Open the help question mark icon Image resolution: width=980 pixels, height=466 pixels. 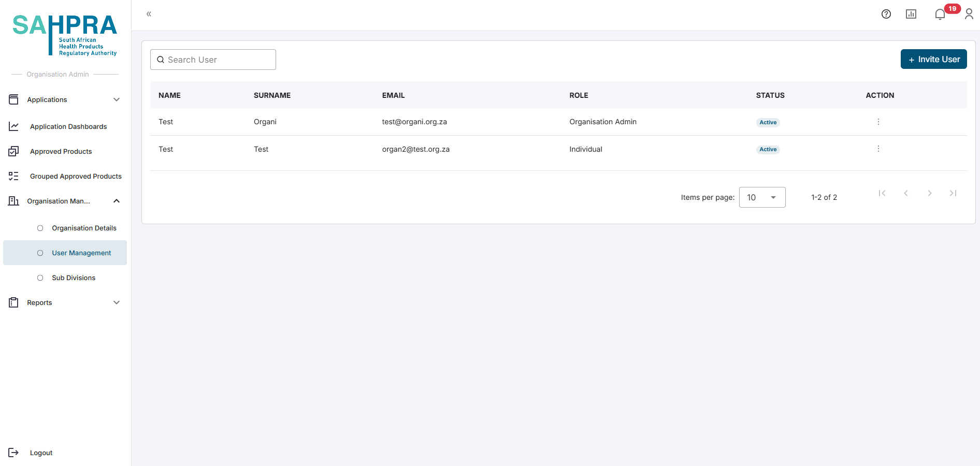pyautogui.click(x=886, y=14)
